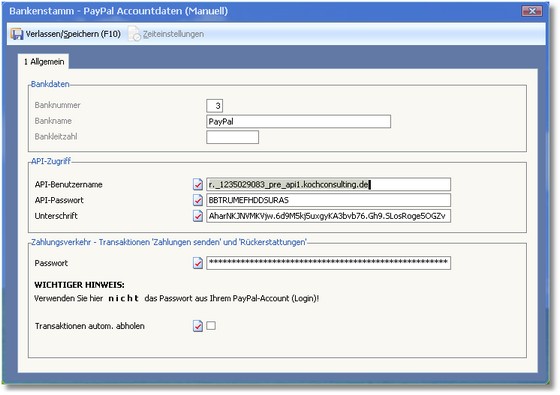Click the API-Benutzername text field
560x395 pixels.
pos(329,184)
